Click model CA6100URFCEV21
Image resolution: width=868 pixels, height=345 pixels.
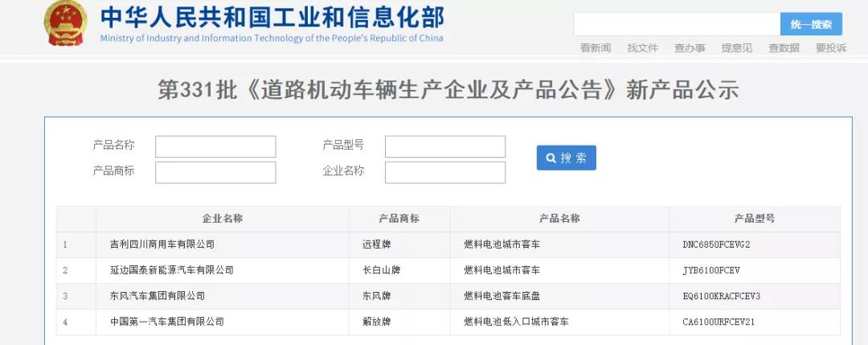coord(719,322)
